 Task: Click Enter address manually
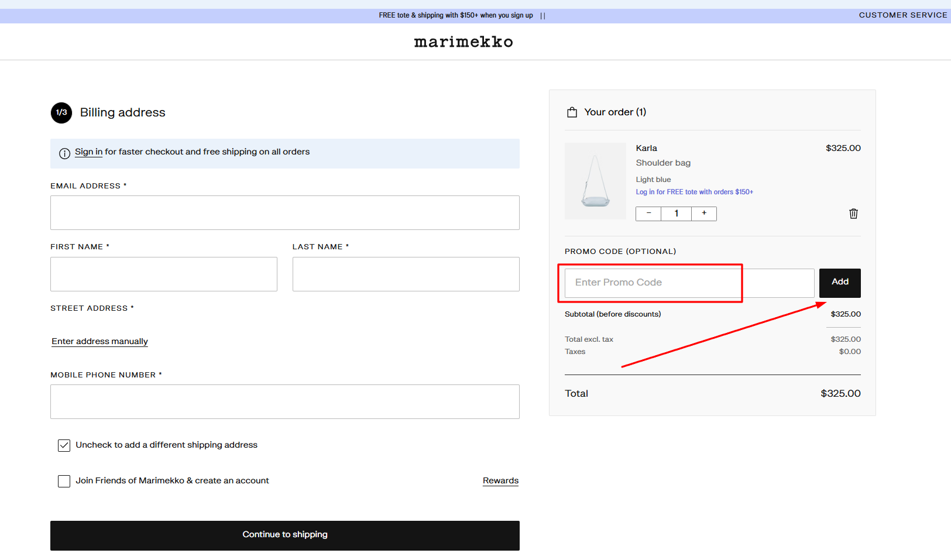pos(99,341)
